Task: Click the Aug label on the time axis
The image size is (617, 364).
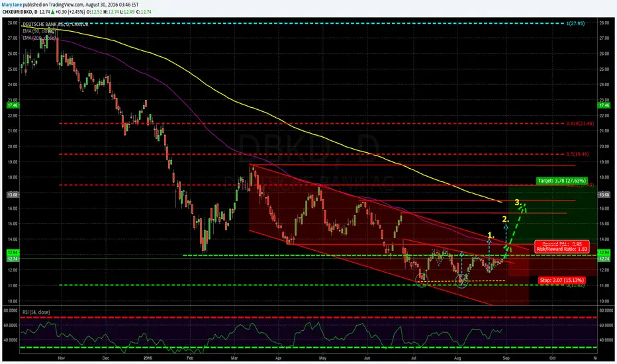Action: coord(457,358)
